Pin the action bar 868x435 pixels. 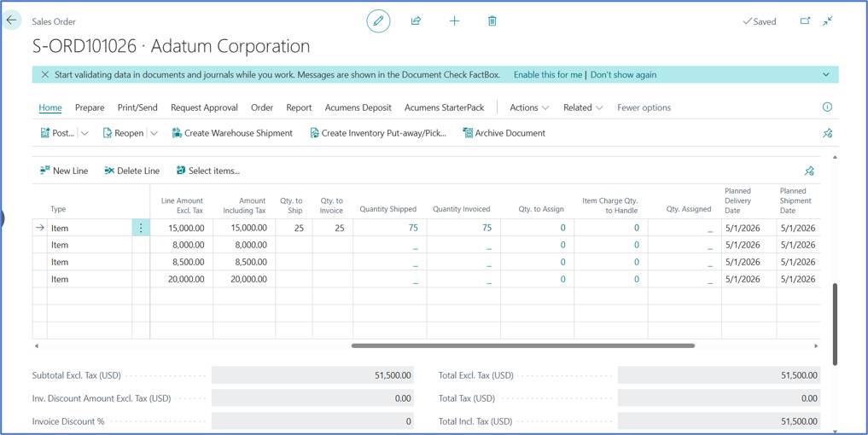827,133
